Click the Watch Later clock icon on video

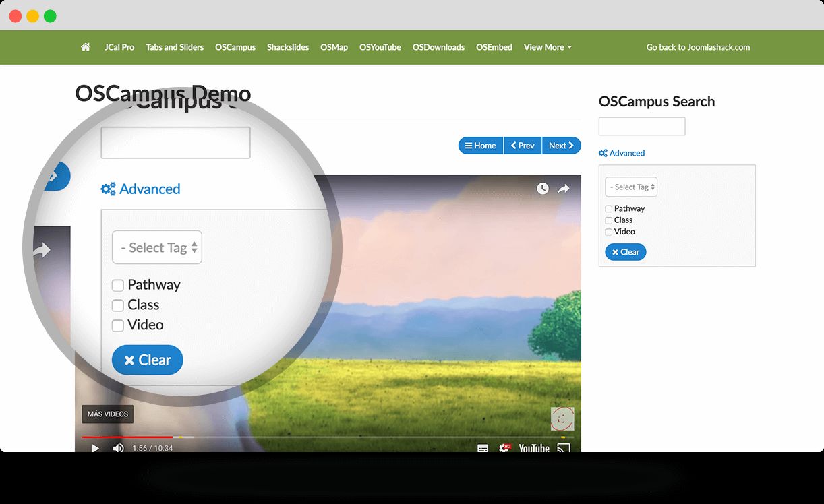point(543,189)
